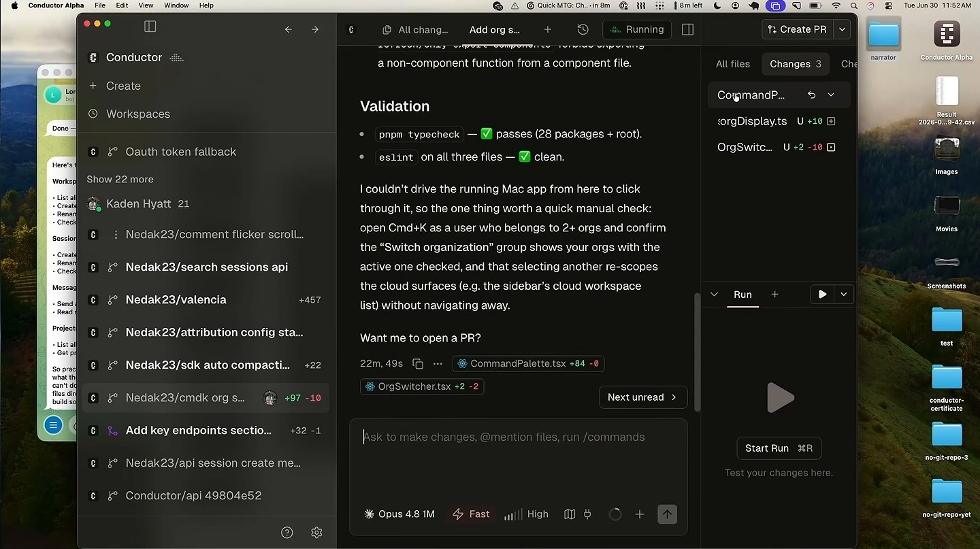This screenshot has width=980, height=549.
Task: Open the All chang... tab
Action: pyautogui.click(x=415, y=29)
